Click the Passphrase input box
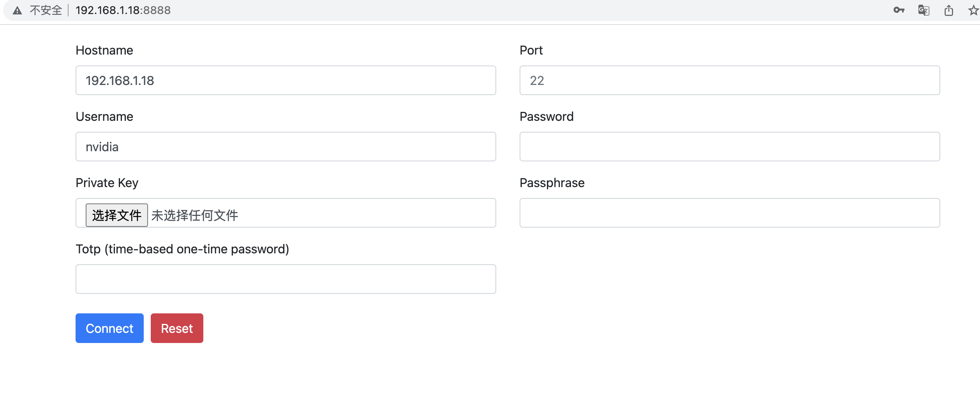This screenshot has height=396, width=980. click(x=729, y=213)
